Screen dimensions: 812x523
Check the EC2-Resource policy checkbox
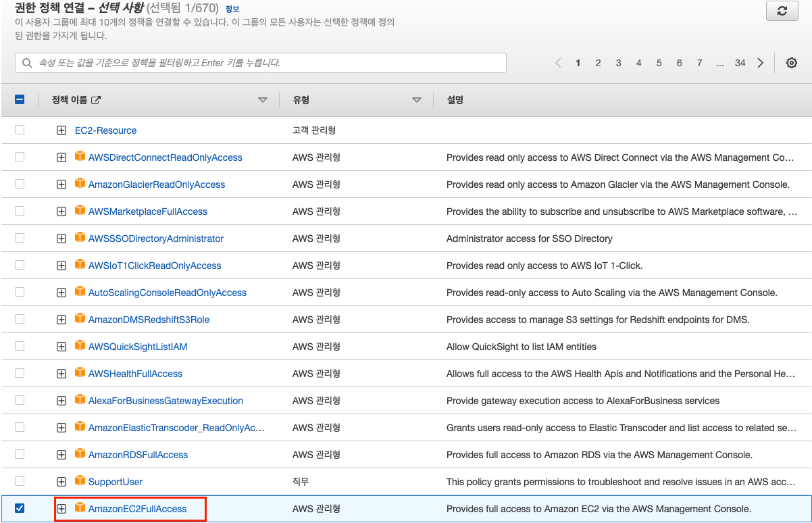click(x=20, y=130)
